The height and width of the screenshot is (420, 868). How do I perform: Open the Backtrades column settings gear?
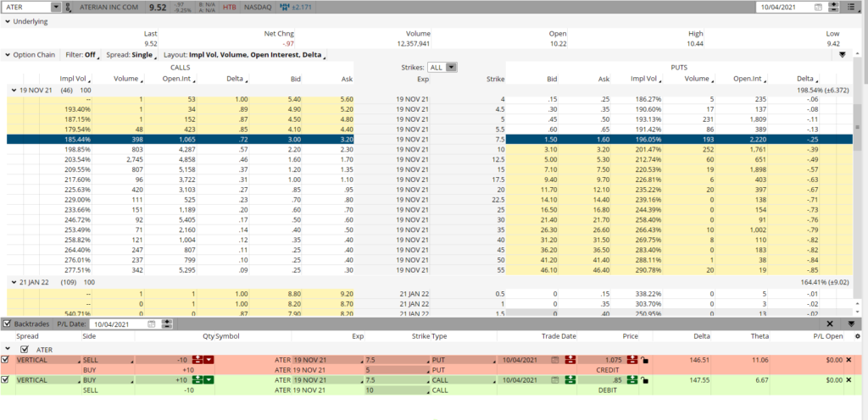tap(859, 335)
